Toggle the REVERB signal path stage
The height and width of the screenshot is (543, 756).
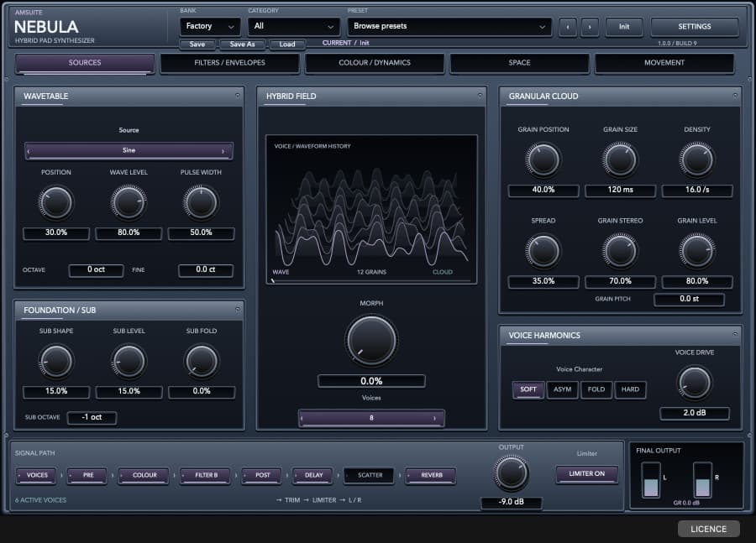coord(431,475)
